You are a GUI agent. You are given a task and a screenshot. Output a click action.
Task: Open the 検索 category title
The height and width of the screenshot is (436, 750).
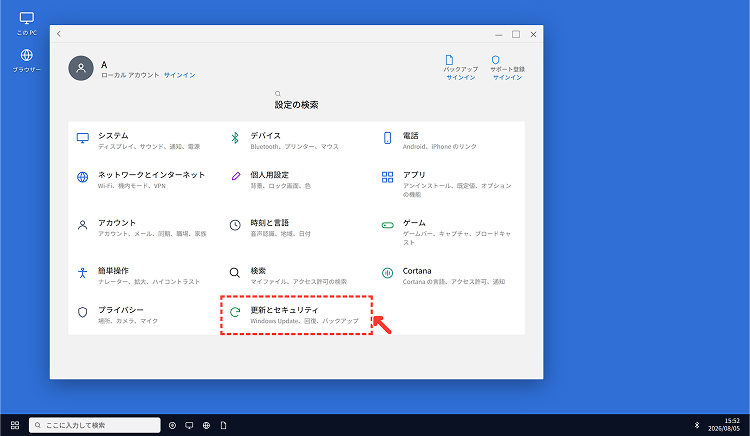pyautogui.click(x=258, y=271)
